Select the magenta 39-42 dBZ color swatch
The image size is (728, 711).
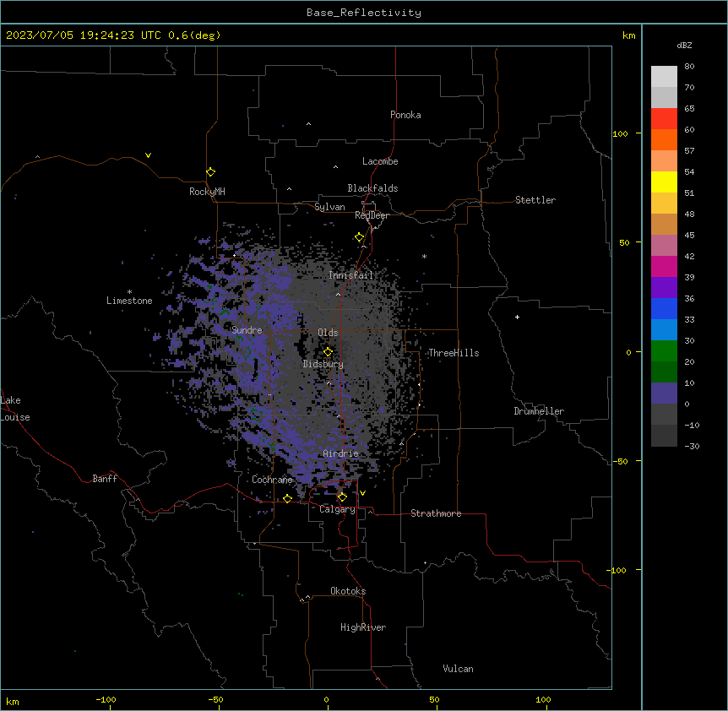click(664, 266)
